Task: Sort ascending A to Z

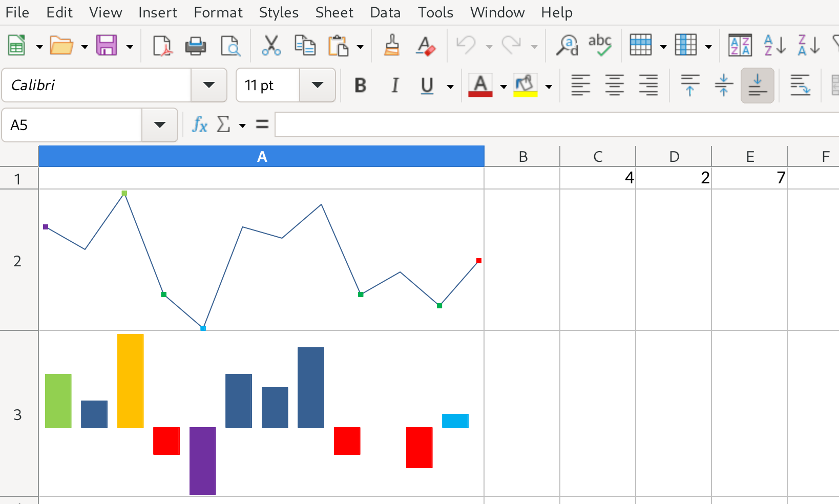Action: (774, 46)
